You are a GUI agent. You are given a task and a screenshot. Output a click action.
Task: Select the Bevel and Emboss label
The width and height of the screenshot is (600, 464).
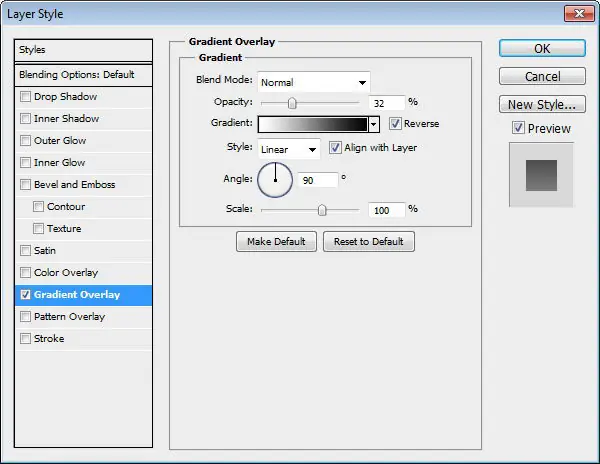75,184
